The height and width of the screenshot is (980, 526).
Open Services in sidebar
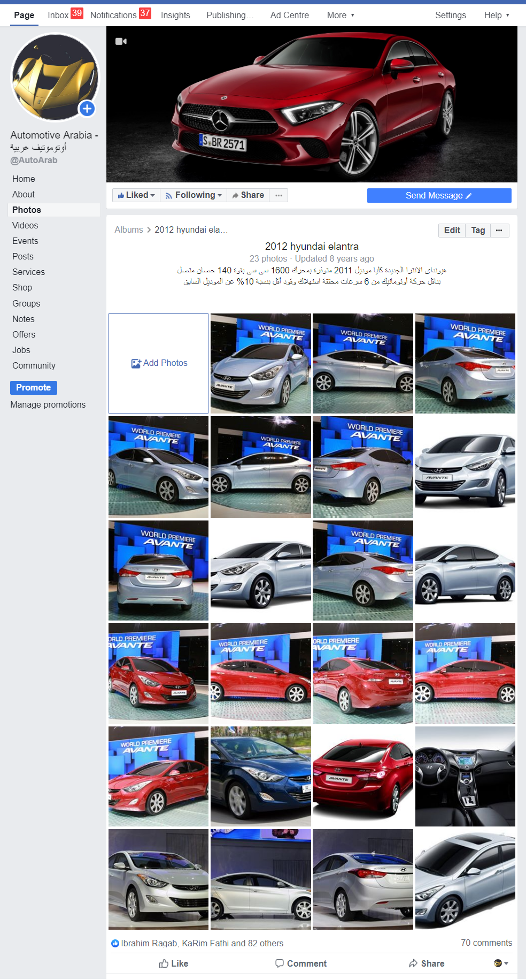pyautogui.click(x=28, y=272)
